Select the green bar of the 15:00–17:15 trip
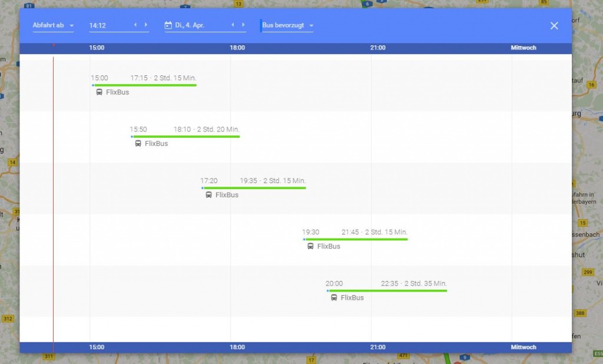 (x=144, y=85)
